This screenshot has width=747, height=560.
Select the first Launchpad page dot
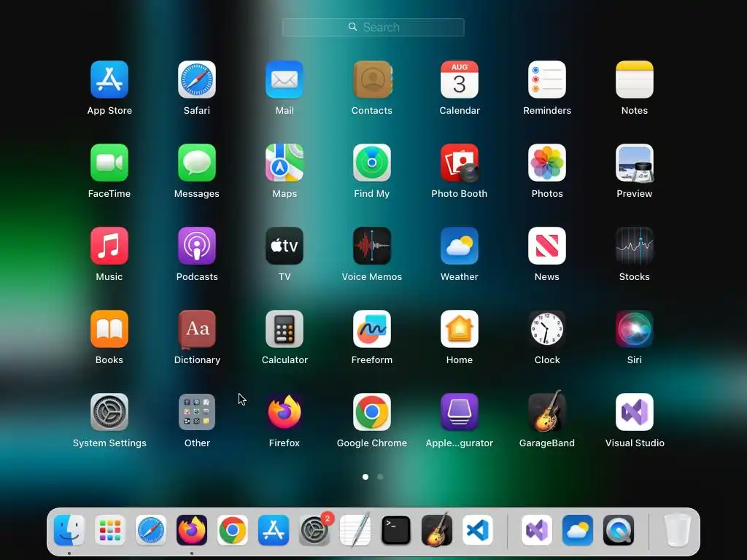pyautogui.click(x=365, y=477)
